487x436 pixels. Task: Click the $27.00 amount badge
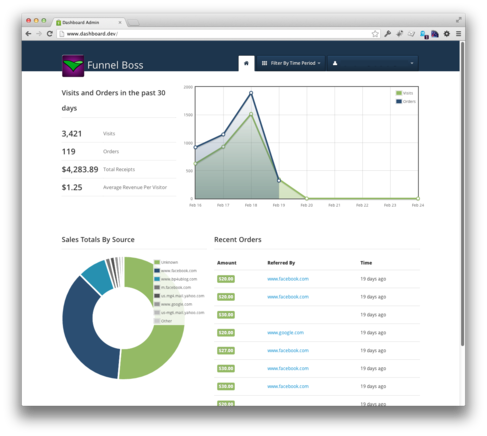[x=226, y=351]
